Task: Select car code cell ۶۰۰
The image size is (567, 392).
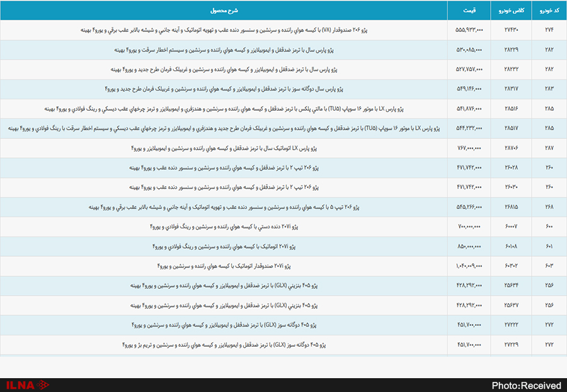Action: click(x=549, y=227)
